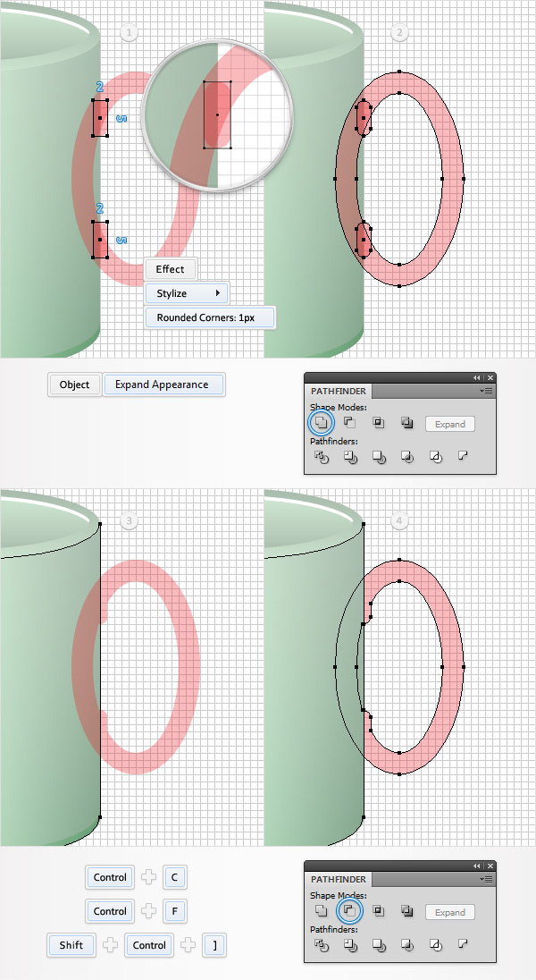The height and width of the screenshot is (980, 536).
Task: Open the Stylize submenu arrow
Action: click(x=217, y=293)
